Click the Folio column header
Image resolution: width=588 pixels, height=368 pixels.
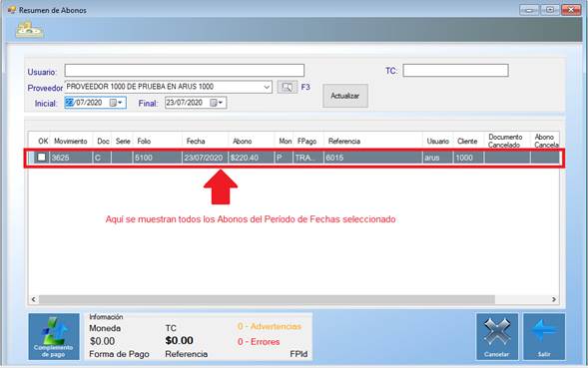(x=144, y=142)
